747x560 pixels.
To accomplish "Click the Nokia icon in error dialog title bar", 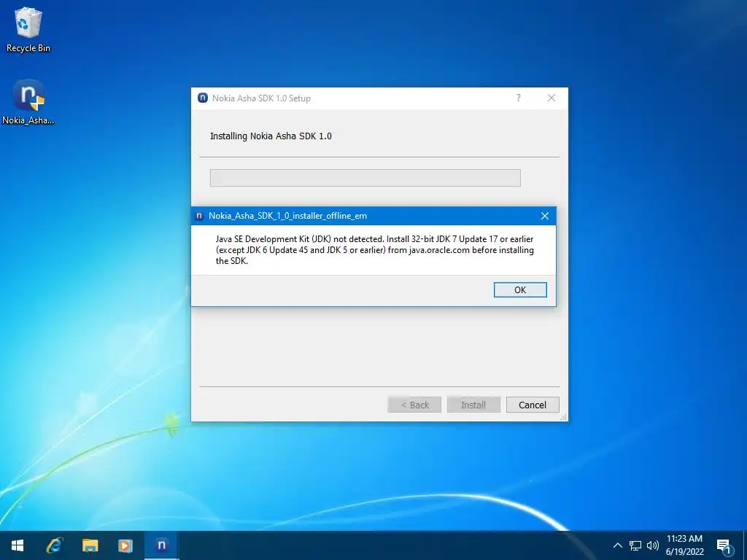I will coord(199,216).
